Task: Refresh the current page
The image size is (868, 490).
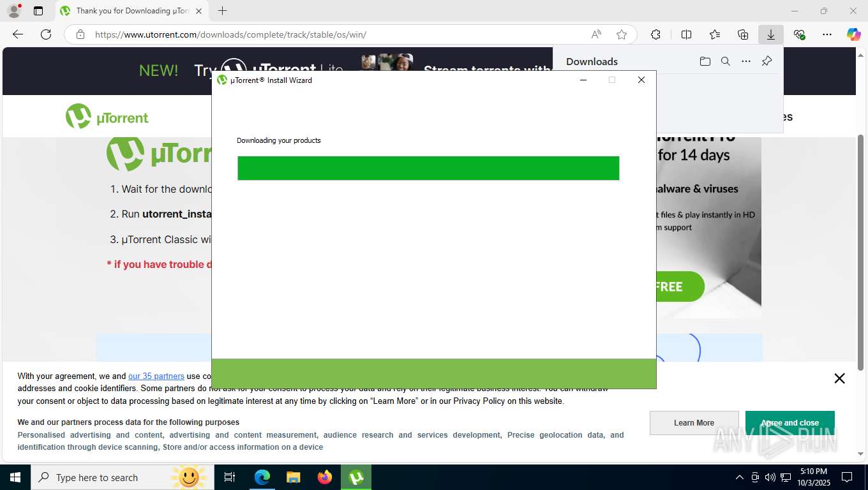Action: 46,34
